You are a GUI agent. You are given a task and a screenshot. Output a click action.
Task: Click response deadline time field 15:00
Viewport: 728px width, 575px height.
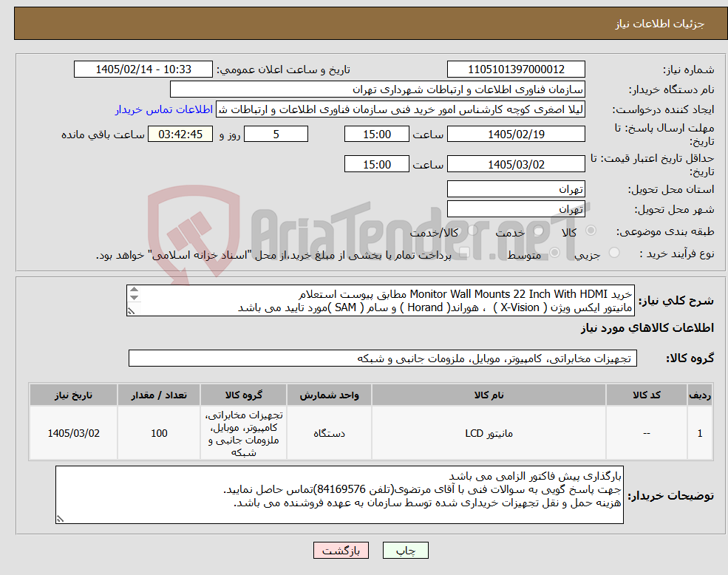pyautogui.click(x=376, y=135)
